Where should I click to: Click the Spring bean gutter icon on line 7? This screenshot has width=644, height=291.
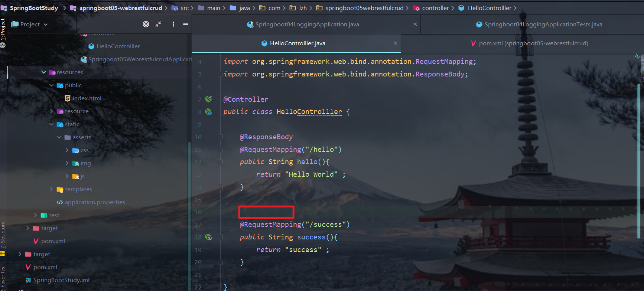209,99
